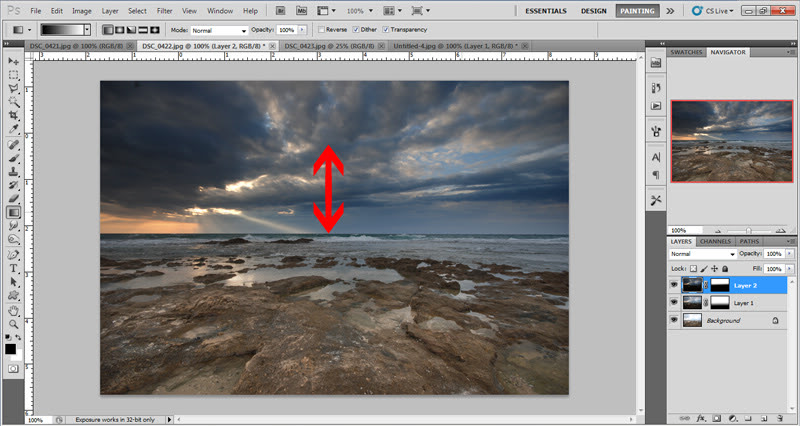Hide the Background layer eye icon

[x=674, y=320]
